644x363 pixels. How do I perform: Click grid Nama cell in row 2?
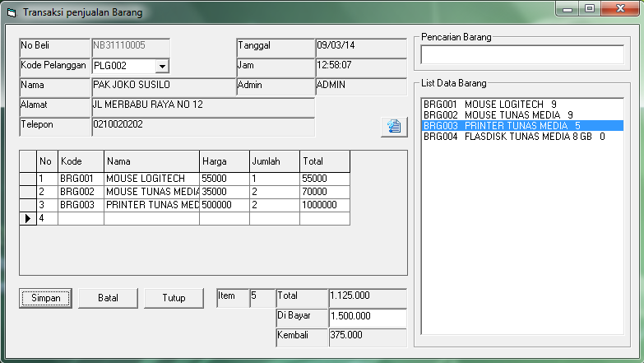click(x=151, y=192)
